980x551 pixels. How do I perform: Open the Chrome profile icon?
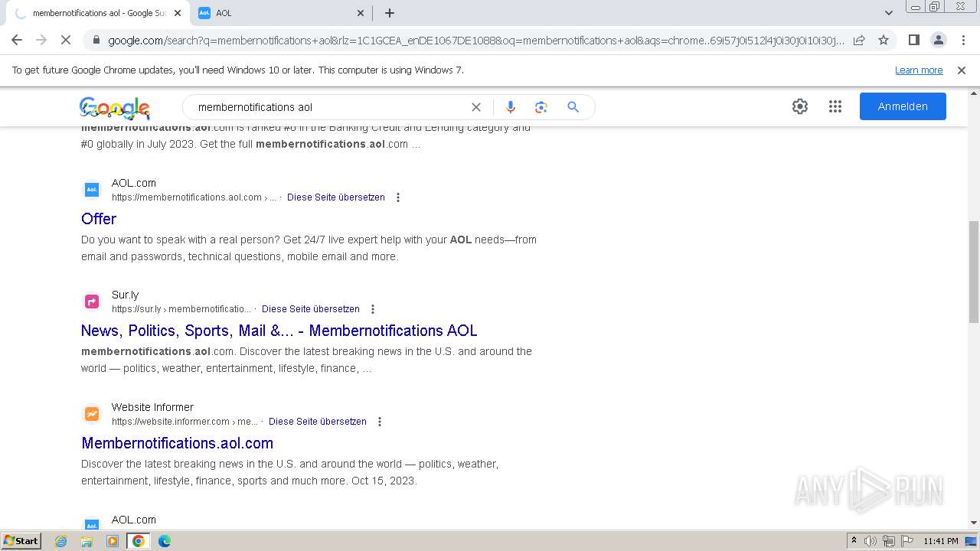tap(939, 40)
